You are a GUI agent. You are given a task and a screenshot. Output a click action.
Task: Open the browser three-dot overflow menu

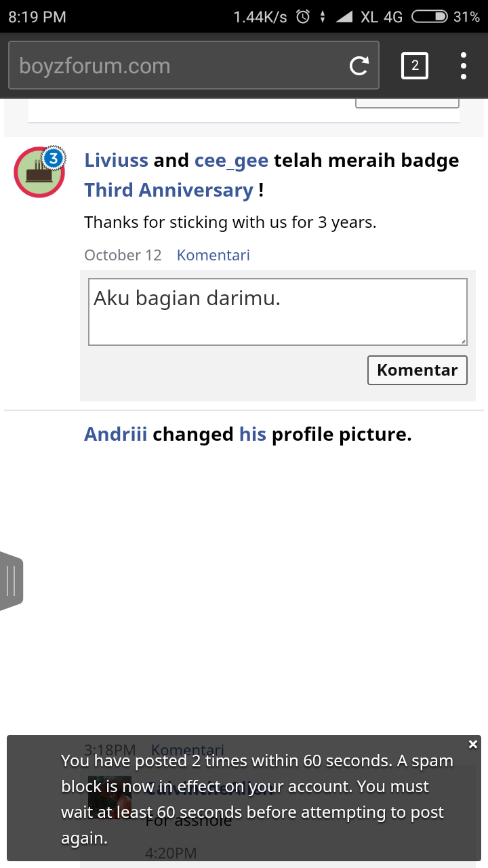point(464,66)
